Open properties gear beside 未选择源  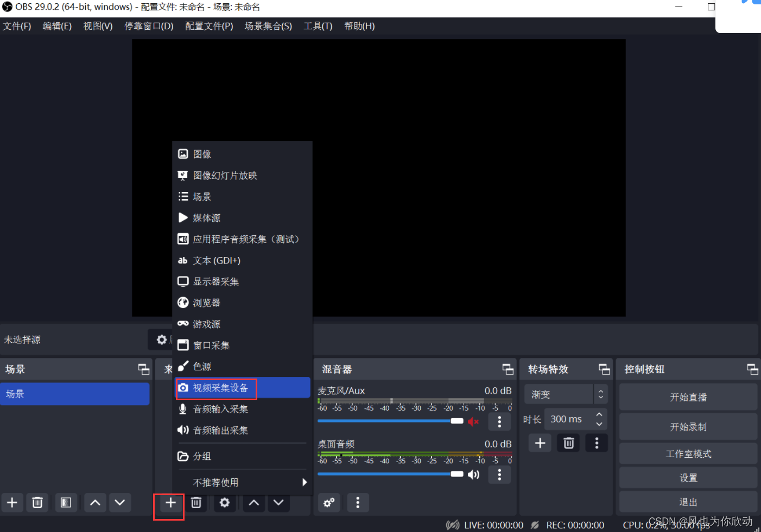pyautogui.click(x=161, y=339)
